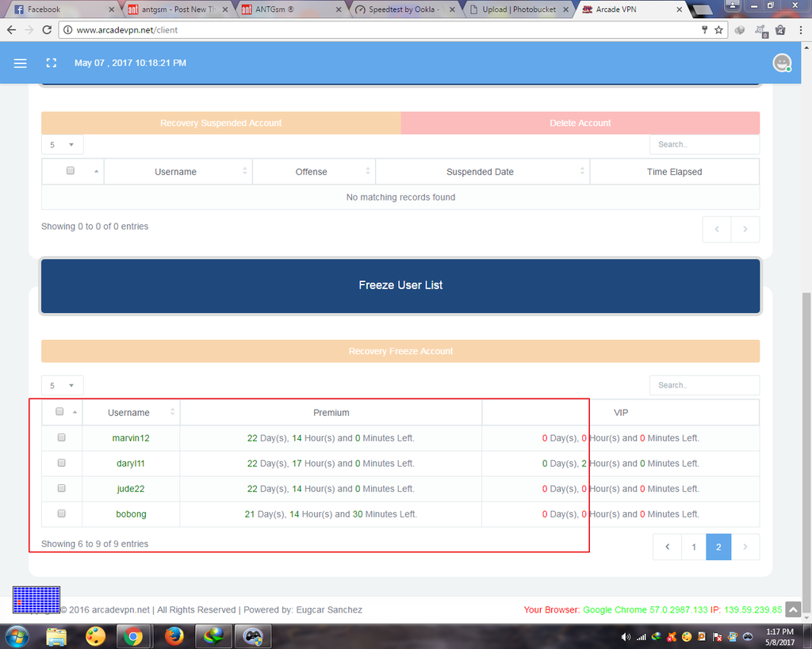Viewport: 812px width, 649px height.
Task: Click the Recovery Freeze Account button
Action: point(400,351)
